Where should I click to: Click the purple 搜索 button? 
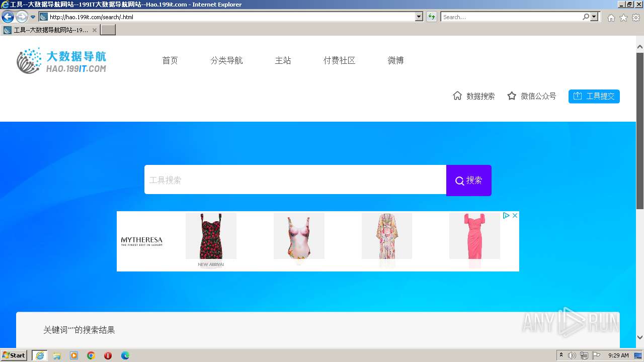click(469, 180)
